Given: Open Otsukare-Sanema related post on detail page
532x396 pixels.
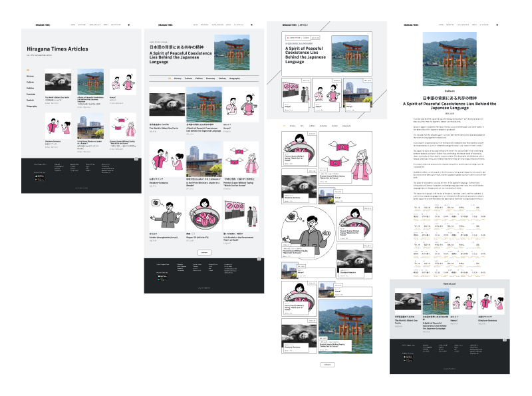Looking at the screenshot, I should 491,301.
